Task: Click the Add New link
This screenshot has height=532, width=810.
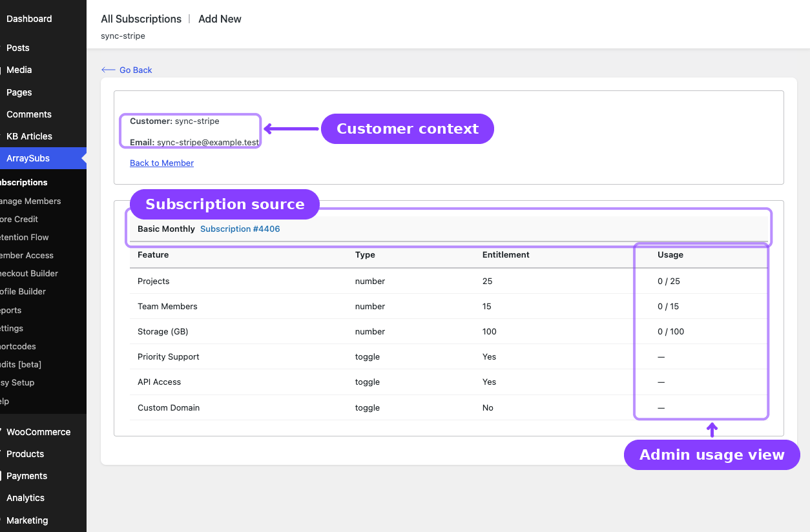Action: [220, 19]
